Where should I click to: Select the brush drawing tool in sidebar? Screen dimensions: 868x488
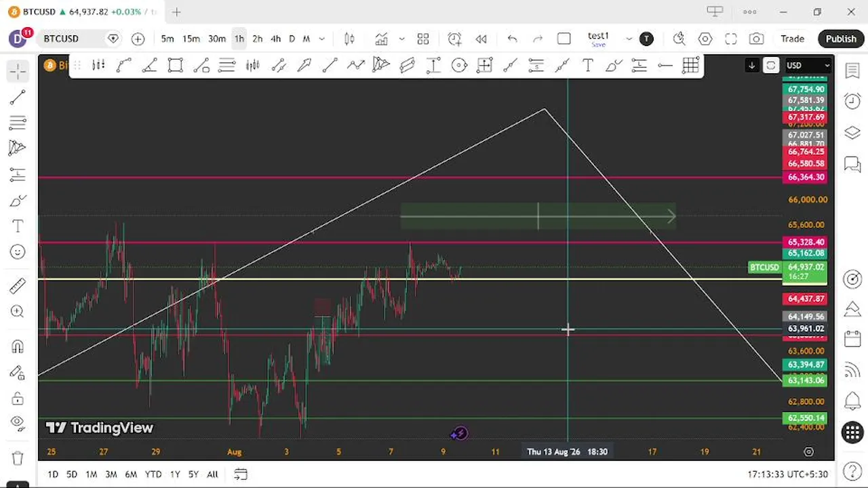18,201
